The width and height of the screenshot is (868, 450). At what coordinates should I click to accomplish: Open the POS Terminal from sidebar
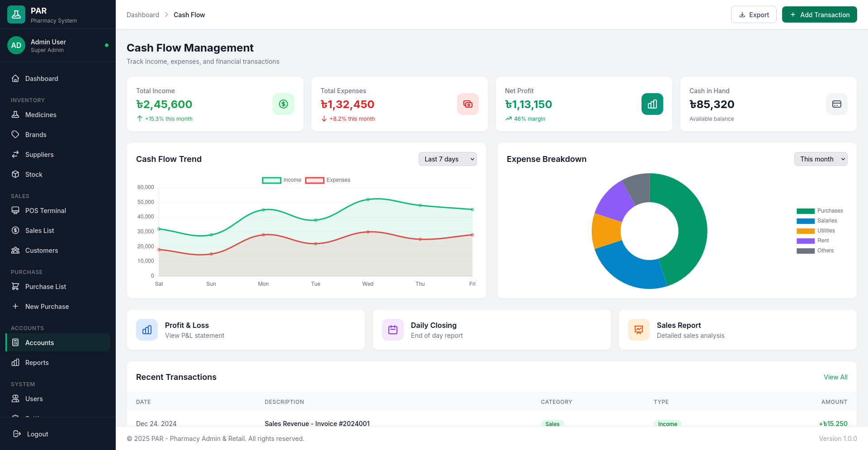pyautogui.click(x=45, y=210)
